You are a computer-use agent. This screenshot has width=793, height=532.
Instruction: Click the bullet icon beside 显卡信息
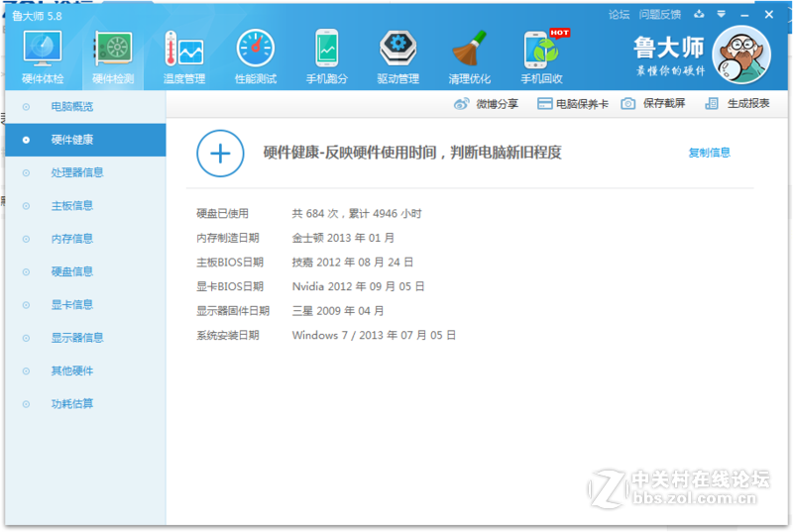(x=26, y=305)
